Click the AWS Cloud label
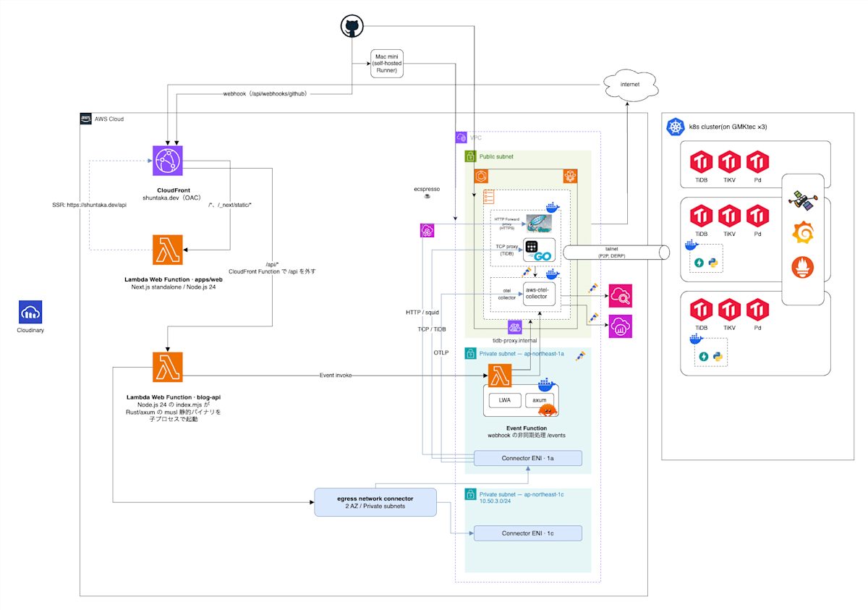 (x=111, y=119)
